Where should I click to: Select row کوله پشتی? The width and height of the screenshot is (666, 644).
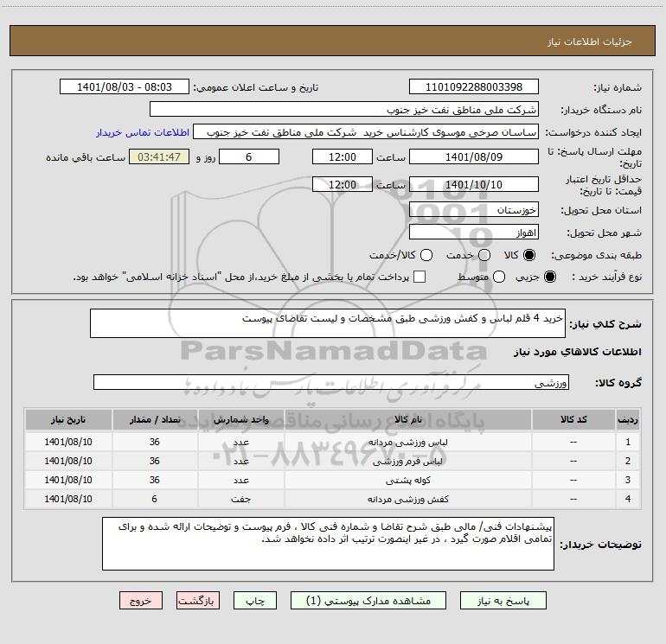click(x=333, y=480)
